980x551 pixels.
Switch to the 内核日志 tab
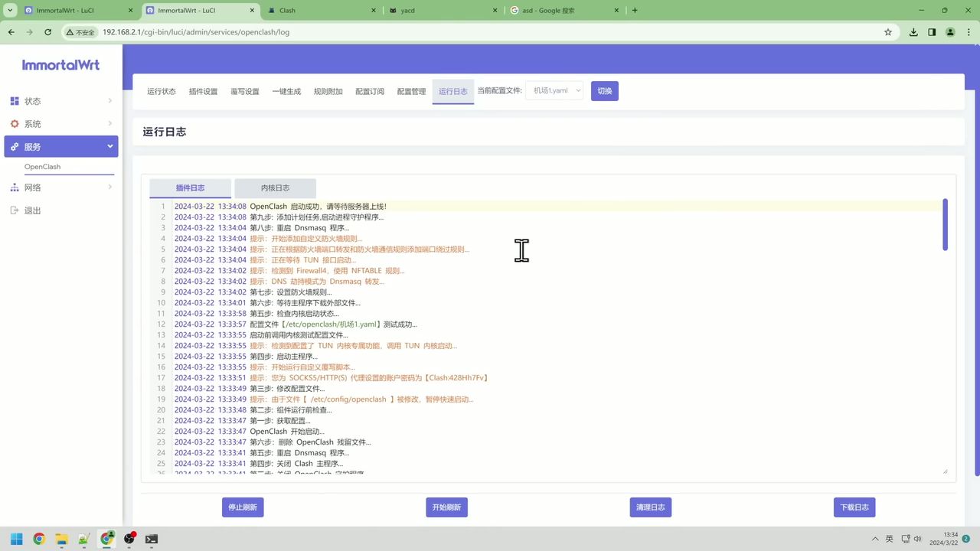click(x=275, y=187)
